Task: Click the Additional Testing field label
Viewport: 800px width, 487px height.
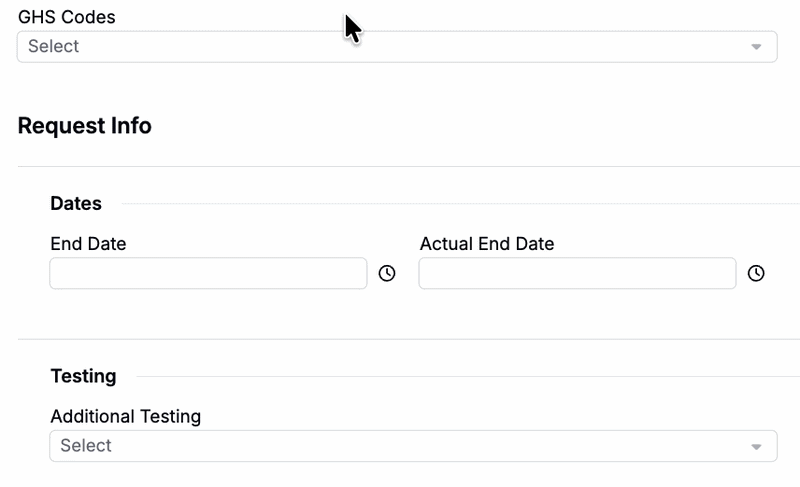Action: pyautogui.click(x=126, y=416)
